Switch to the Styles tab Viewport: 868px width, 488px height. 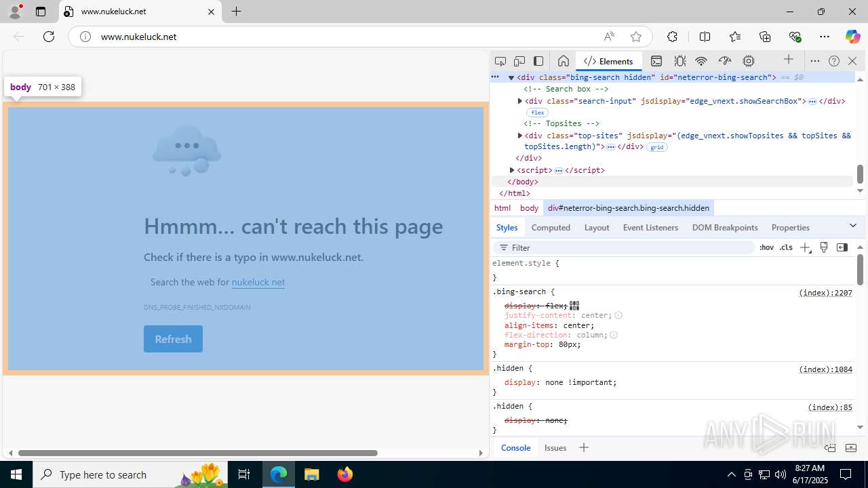pos(507,228)
